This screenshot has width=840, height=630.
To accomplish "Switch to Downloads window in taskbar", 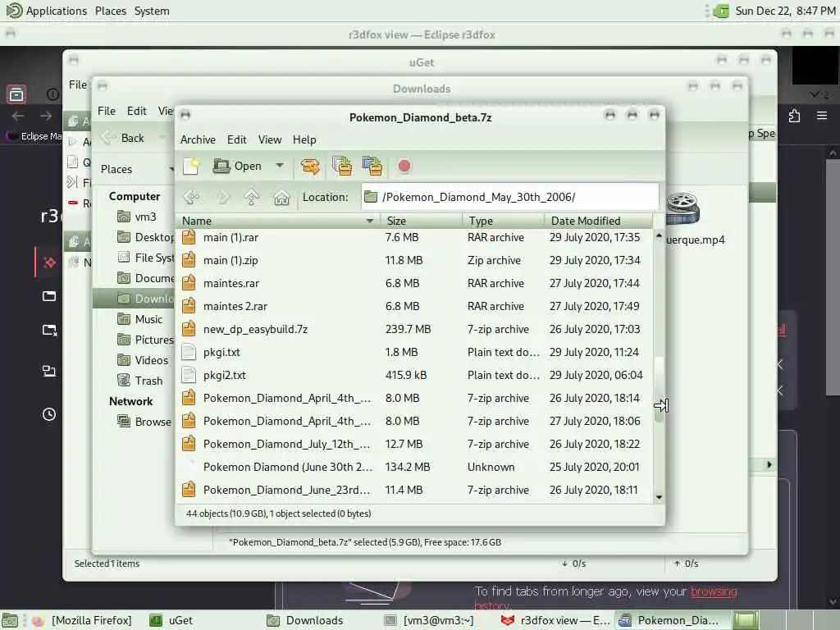I will (305, 620).
